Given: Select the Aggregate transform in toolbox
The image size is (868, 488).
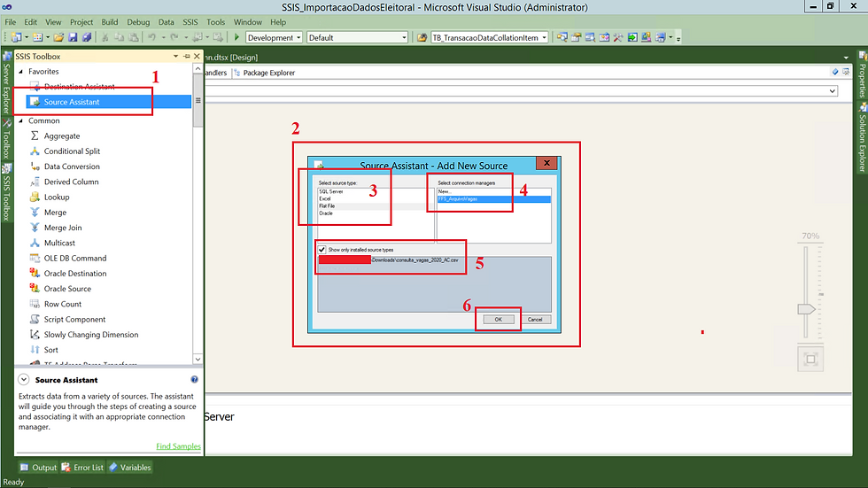Looking at the screenshot, I should [62, 136].
